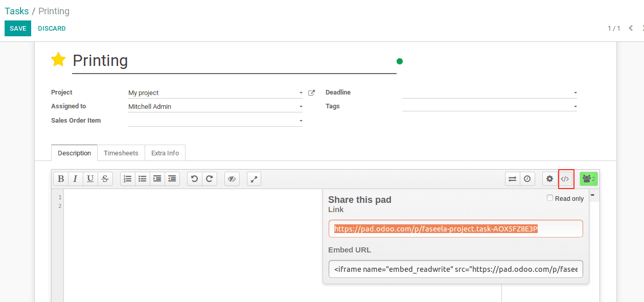Expand the Tags dropdown
The height and width of the screenshot is (302, 644).
[576, 107]
